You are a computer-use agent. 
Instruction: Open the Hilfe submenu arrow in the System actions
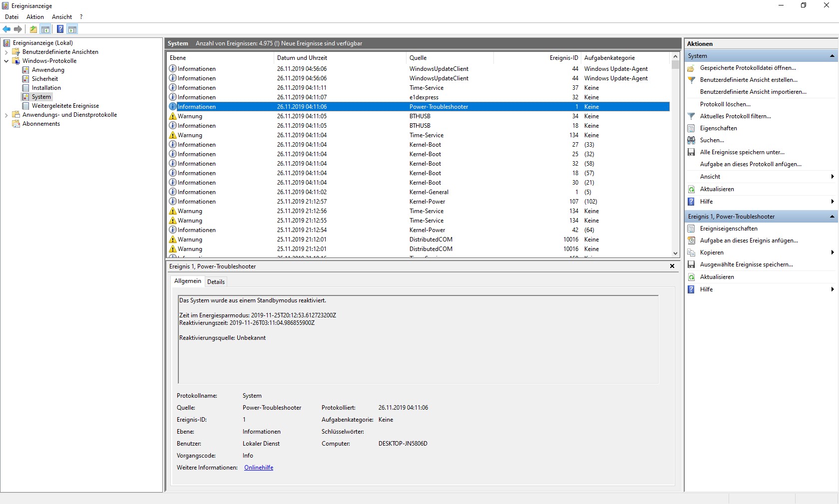(833, 202)
